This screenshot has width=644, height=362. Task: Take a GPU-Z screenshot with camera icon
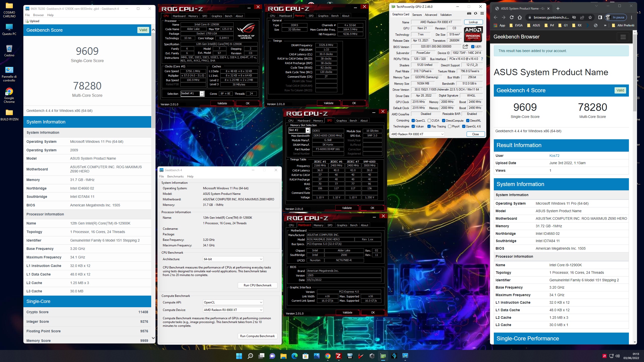[469, 14]
